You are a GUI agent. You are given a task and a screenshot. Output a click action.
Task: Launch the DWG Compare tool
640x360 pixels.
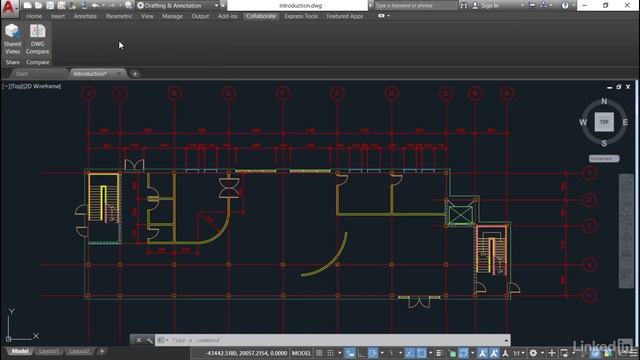click(38, 39)
